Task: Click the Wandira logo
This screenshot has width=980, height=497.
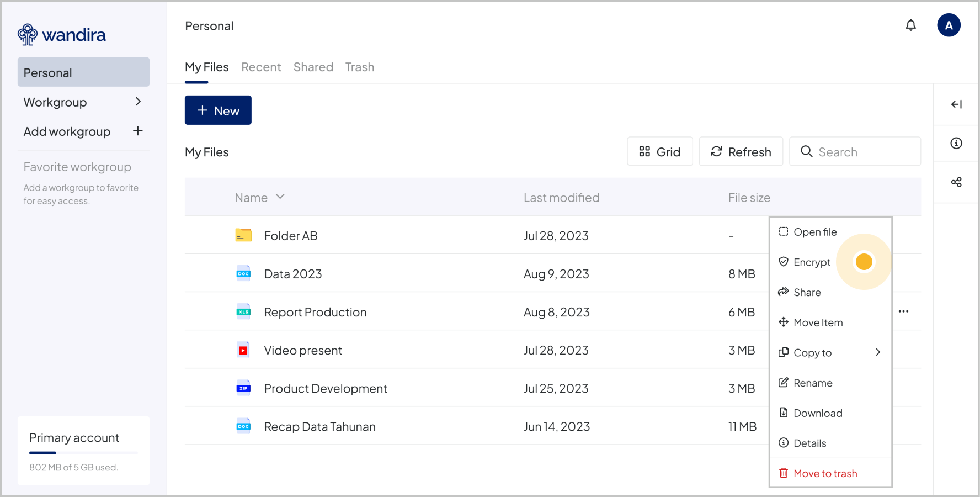Action: coord(62,35)
